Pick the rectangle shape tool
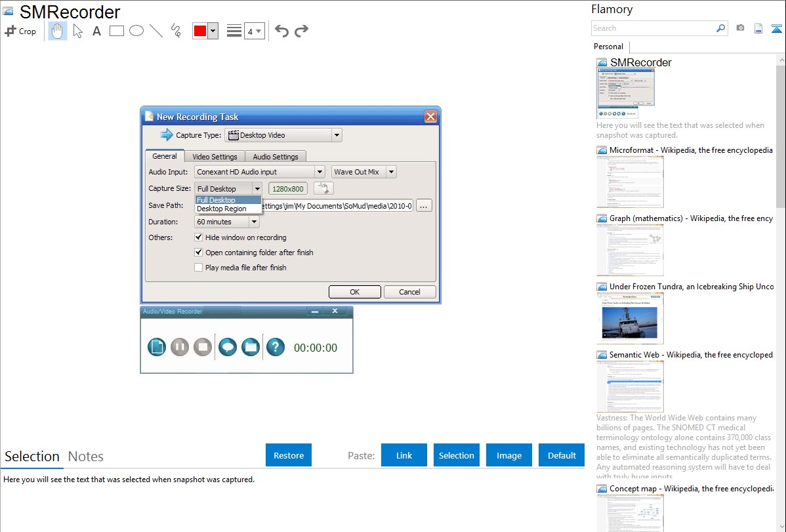The width and height of the screenshot is (786, 532). coord(116,31)
